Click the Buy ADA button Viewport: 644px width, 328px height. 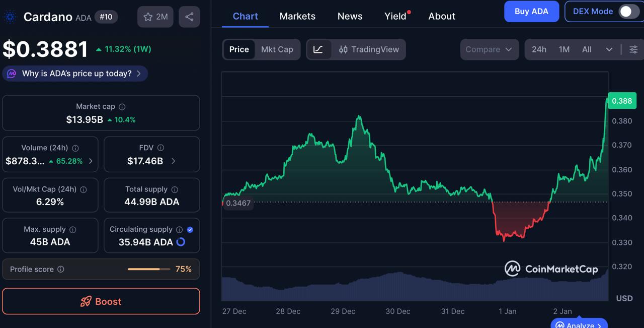point(531,11)
